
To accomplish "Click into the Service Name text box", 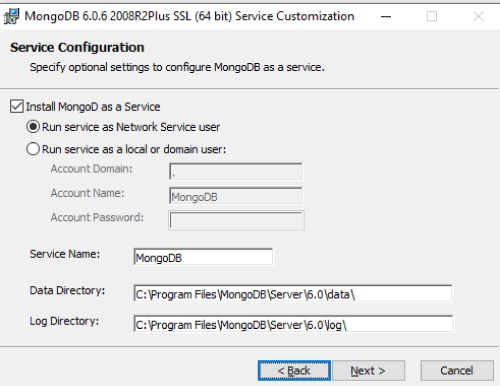I will 203,257.
